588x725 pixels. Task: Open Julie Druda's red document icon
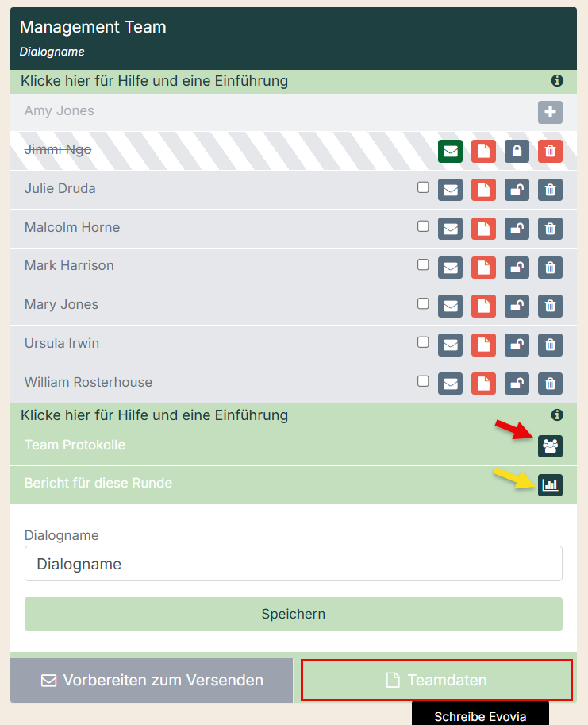(483, 190)
